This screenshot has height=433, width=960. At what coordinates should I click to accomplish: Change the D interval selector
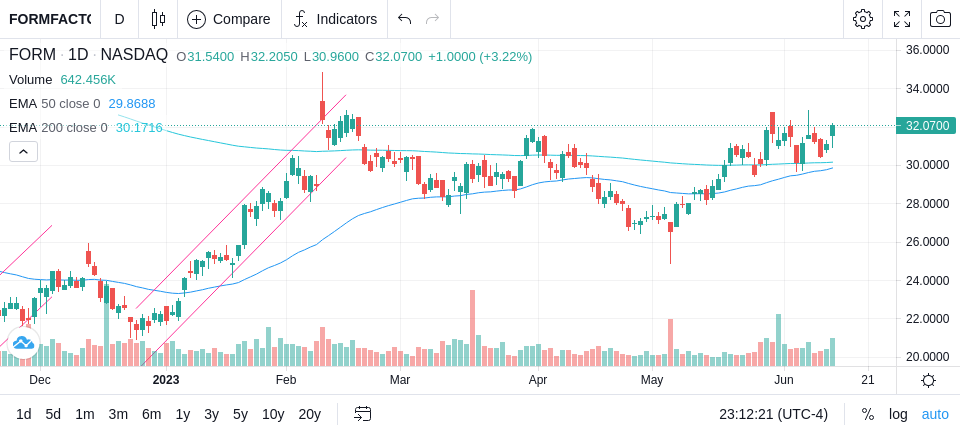(119, 19)
